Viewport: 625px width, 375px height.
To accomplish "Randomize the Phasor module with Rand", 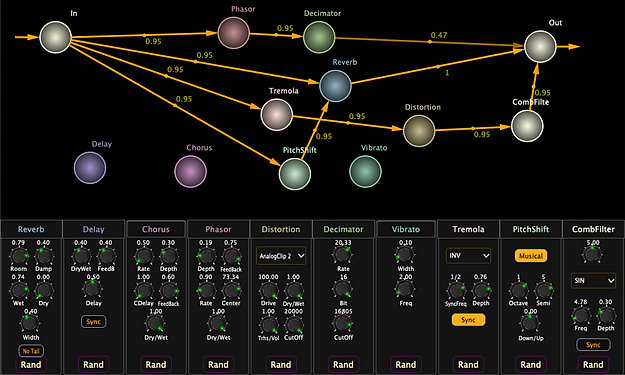I will (x=218, y=365).
